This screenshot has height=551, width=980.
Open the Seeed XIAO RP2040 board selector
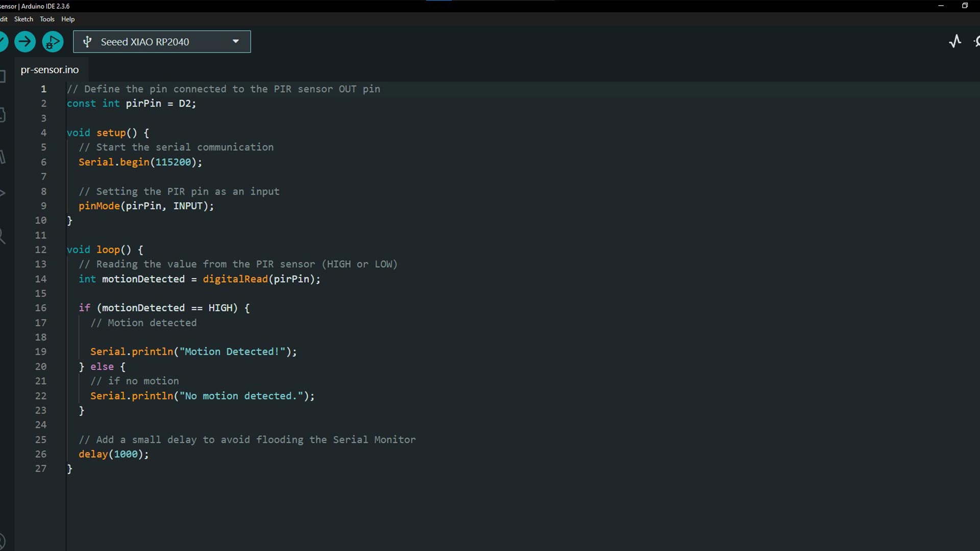pos(162,42)
